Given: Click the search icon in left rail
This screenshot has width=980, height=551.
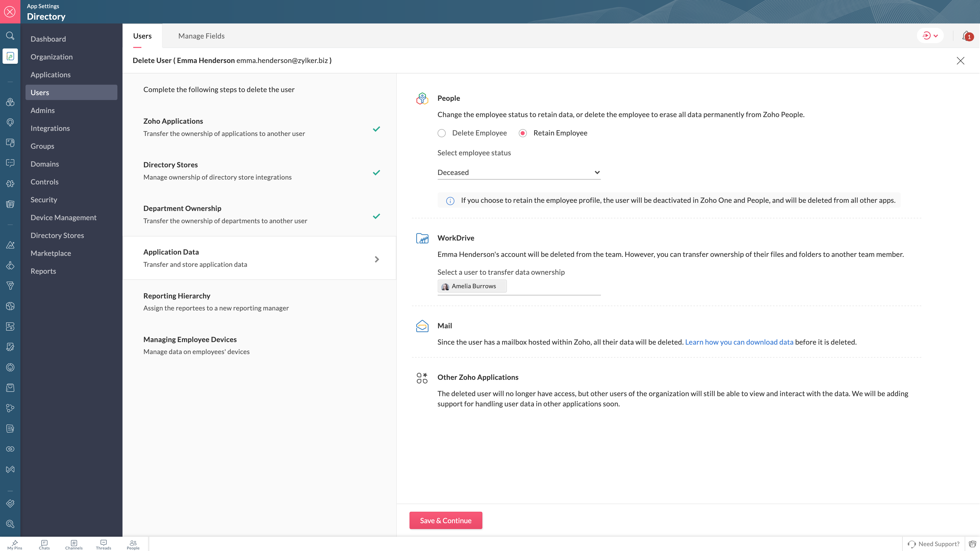Looking at the screenshot, I should [10, 36].
